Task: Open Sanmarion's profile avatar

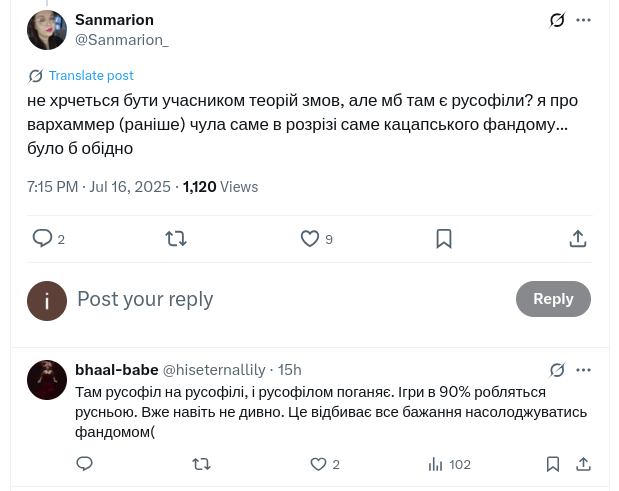Action: click(47, 30)
